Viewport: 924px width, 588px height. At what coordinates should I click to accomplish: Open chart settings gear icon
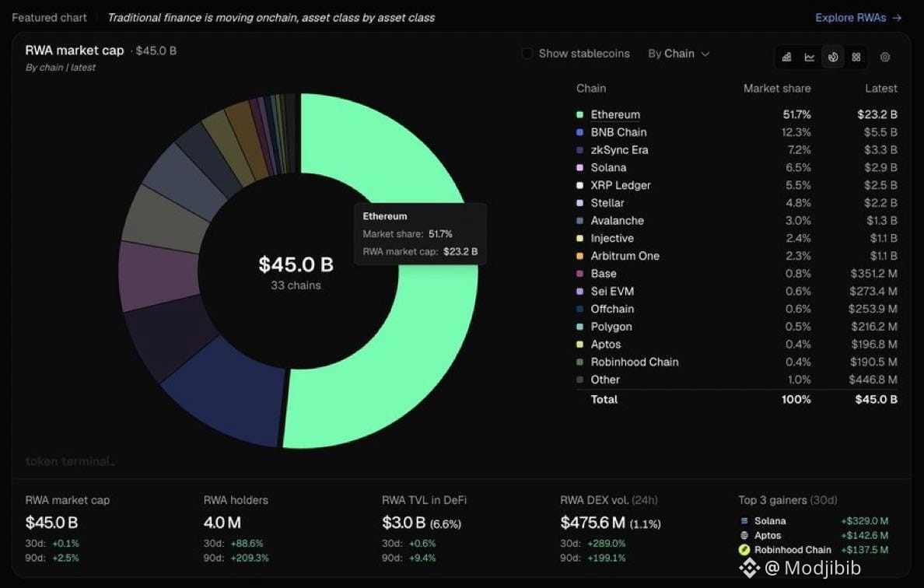pos(885,57)
